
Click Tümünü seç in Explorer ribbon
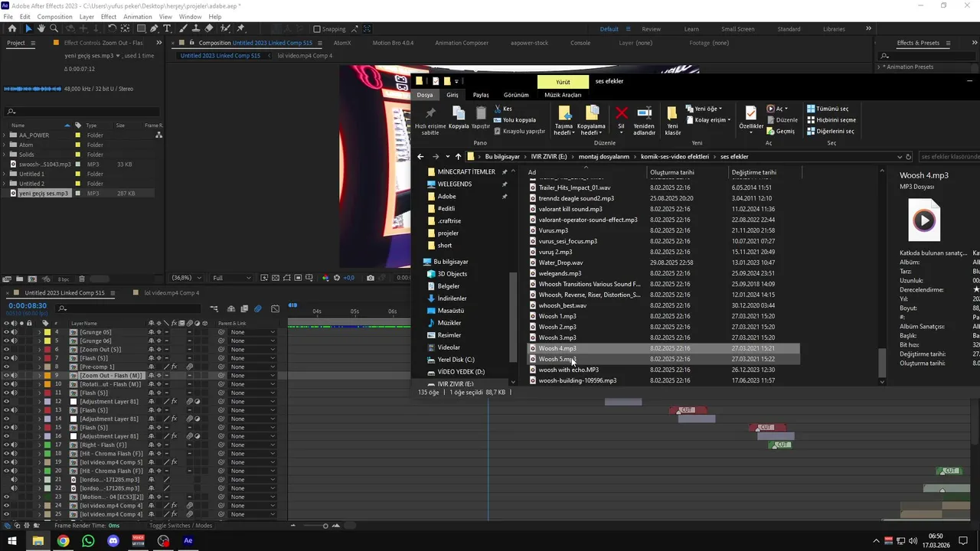[x=827, y=109]
